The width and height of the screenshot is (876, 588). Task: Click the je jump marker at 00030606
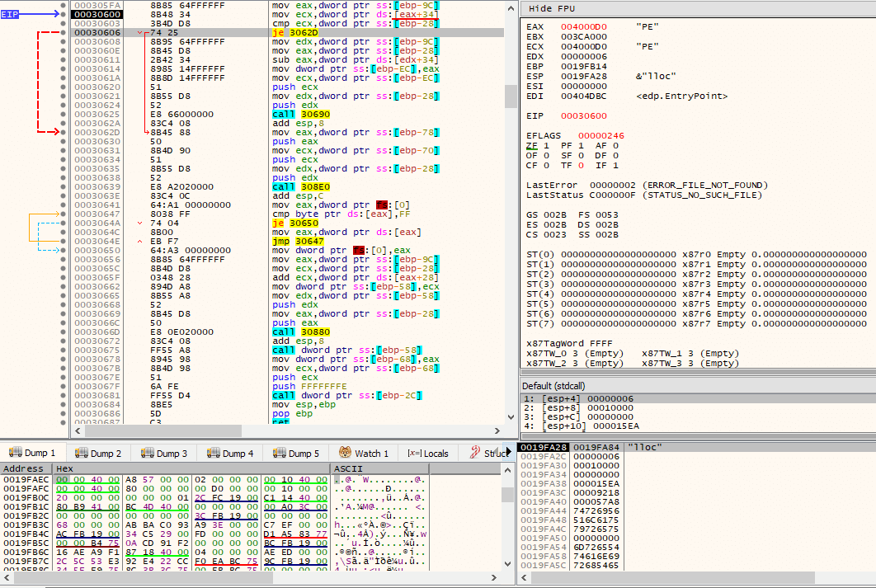139,33
